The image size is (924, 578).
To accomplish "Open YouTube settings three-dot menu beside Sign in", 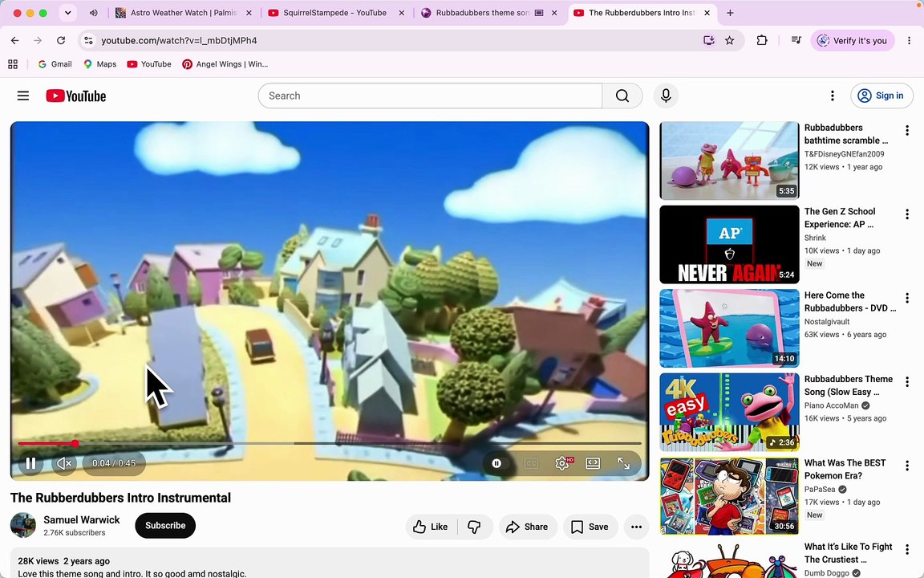I will (832, 96).
